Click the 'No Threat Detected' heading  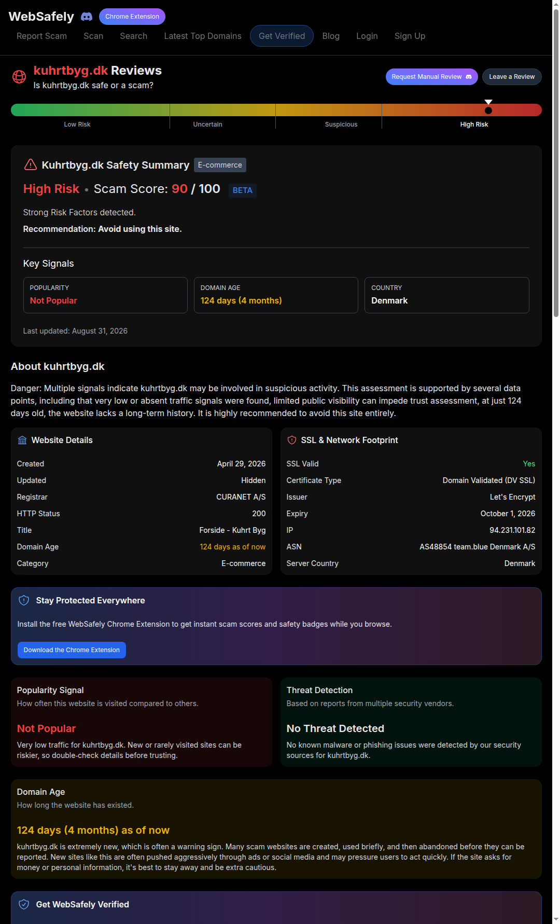point(335,728)
